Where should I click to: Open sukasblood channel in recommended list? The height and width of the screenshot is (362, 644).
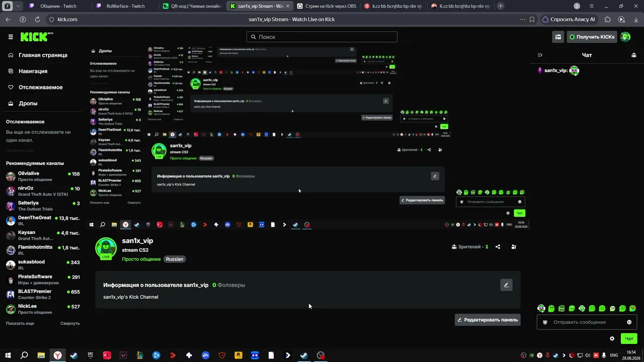click(43, 264)
